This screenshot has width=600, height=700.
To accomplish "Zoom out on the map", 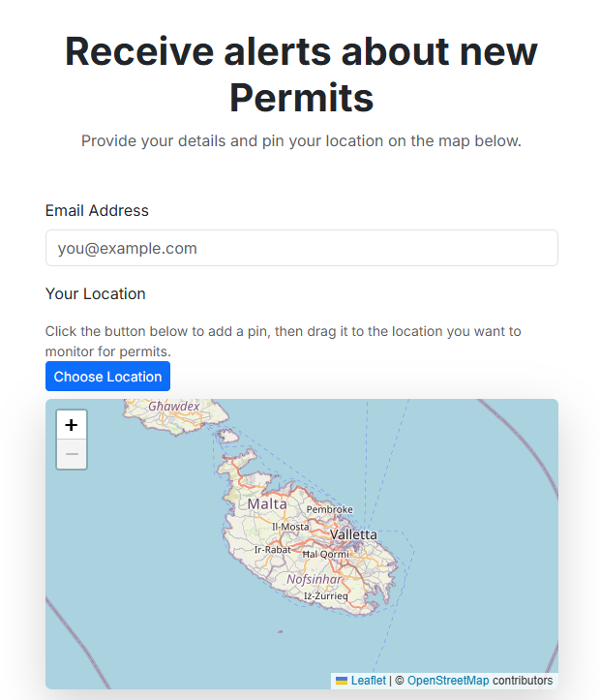I will 72,454.
